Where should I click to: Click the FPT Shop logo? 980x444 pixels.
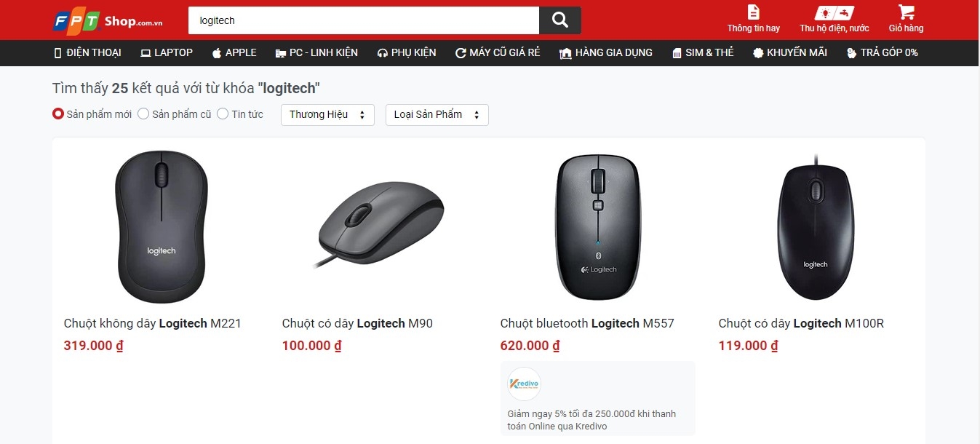coord(105,20)
